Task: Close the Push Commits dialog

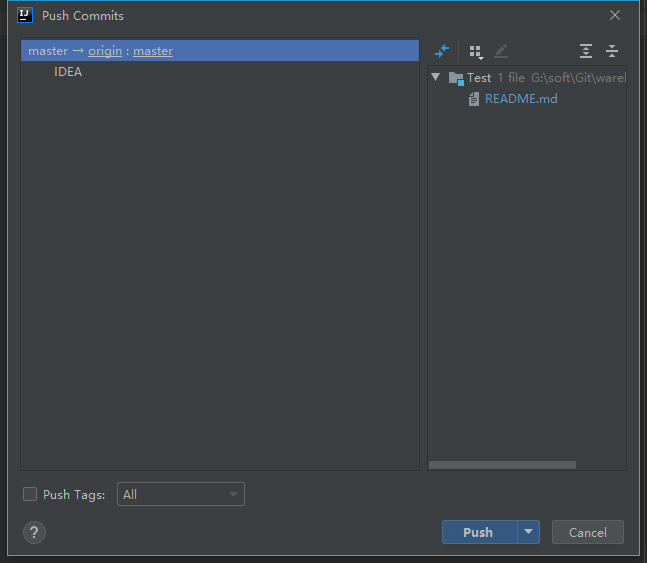Action: pos(615,15)
